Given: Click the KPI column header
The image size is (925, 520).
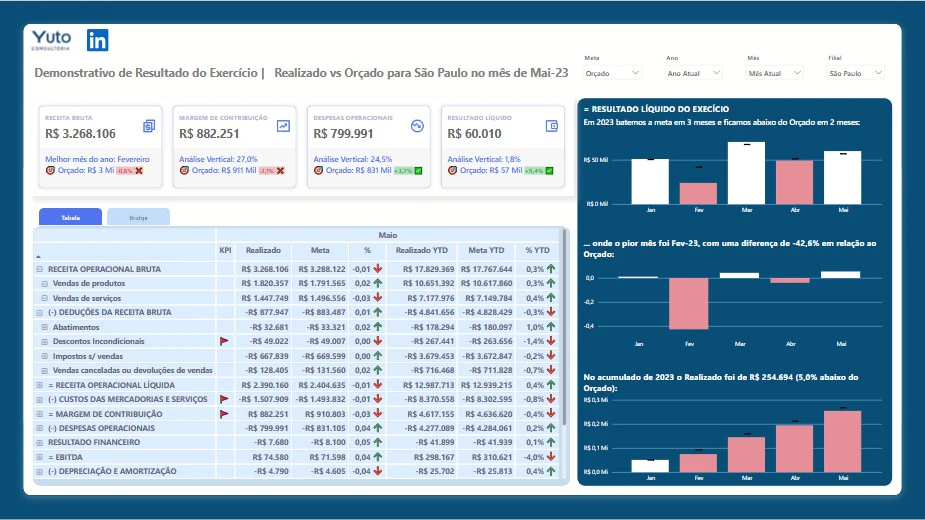Looking at the screenshot, I should tap(225, 250).
